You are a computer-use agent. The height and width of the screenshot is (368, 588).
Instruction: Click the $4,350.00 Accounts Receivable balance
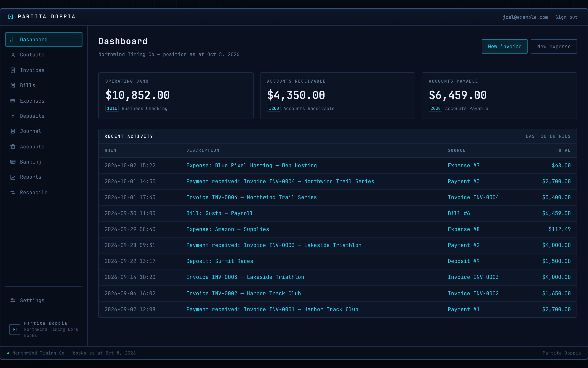(296, 95)
